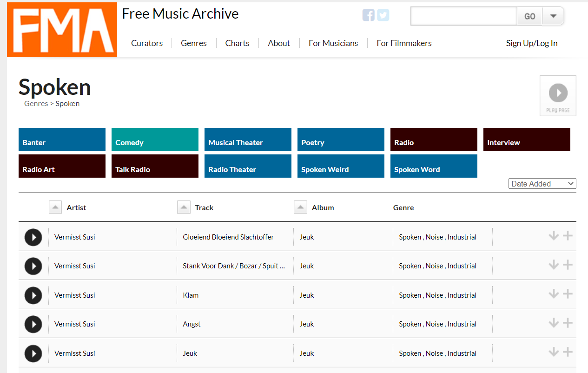The width and height of the screenshot is (588, 373).
Task: Open the About menu item
Action: tap(279, 43)
